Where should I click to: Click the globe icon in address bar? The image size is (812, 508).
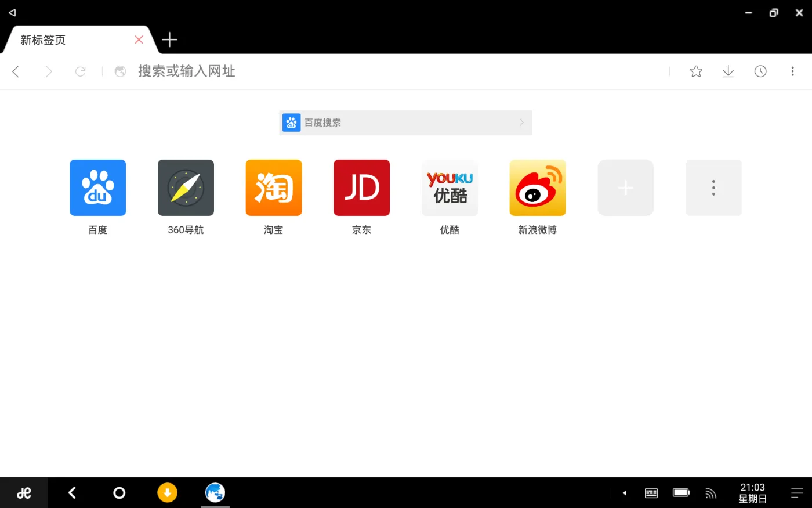(121, 71)
